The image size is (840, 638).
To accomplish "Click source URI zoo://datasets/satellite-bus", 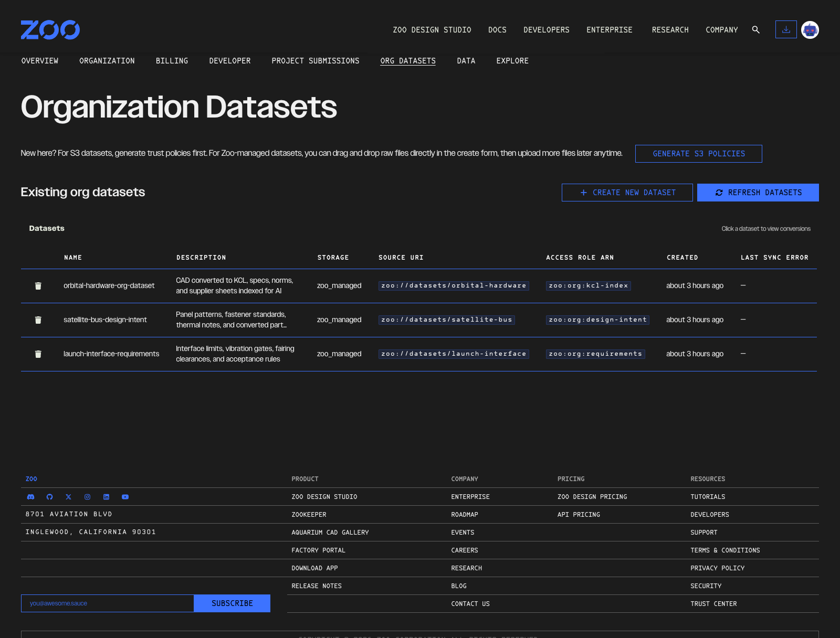I will 447,320.
